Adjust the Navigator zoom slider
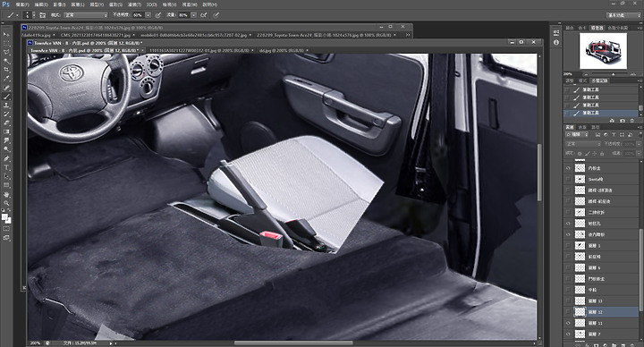This screenshot has height=347, width=644. (614, 74)
